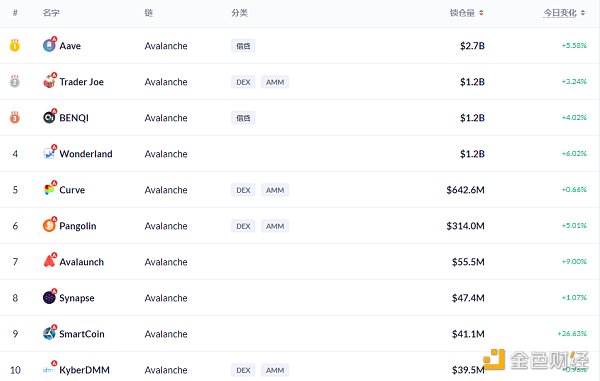This screenshot has height=381, width=600.
Task: Open the Wonderland name link
Action: click(x=86, y=154)
